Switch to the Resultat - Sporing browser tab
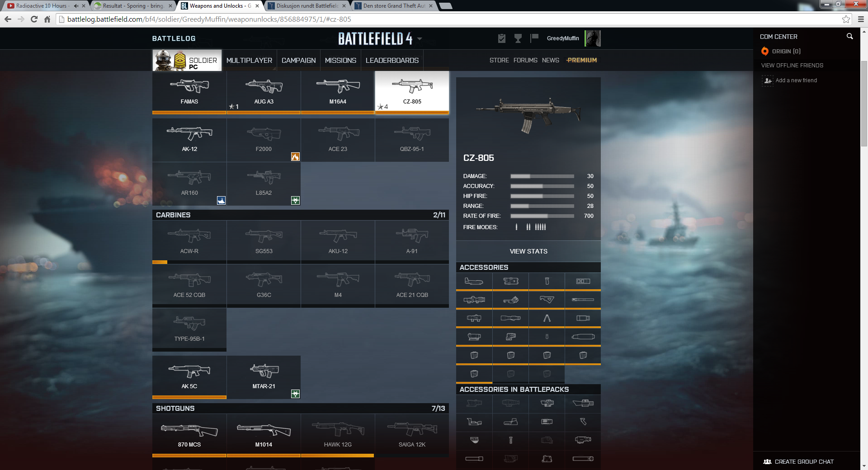The height and width of the screenshot is (470, 868). coord(132,6)
